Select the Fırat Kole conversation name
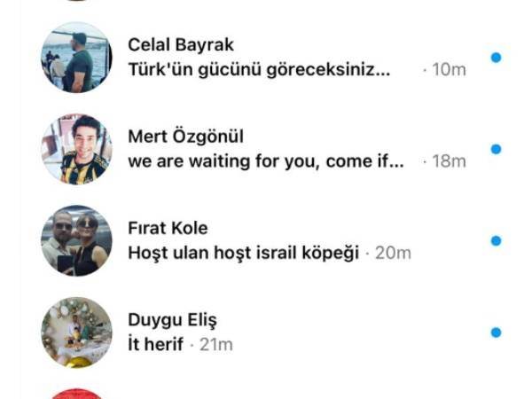Screen dimensions: 532x399 (x=168, y=228)
